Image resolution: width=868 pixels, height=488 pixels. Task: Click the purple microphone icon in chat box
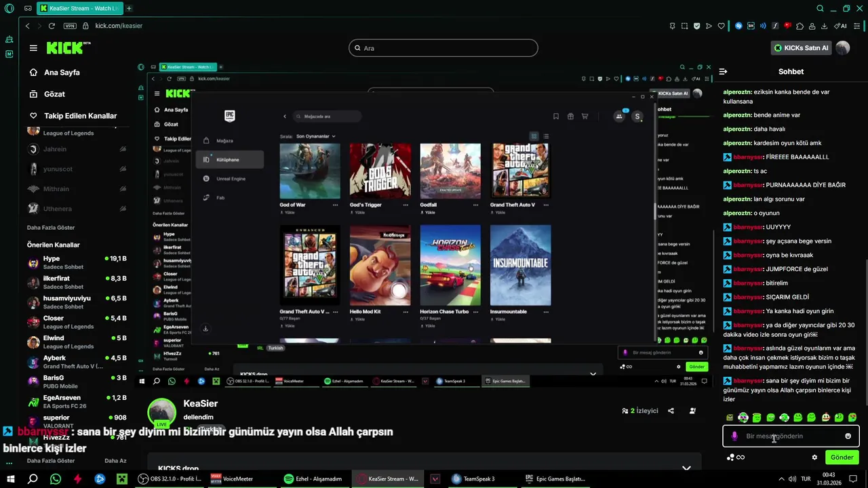tap(734, 436)
